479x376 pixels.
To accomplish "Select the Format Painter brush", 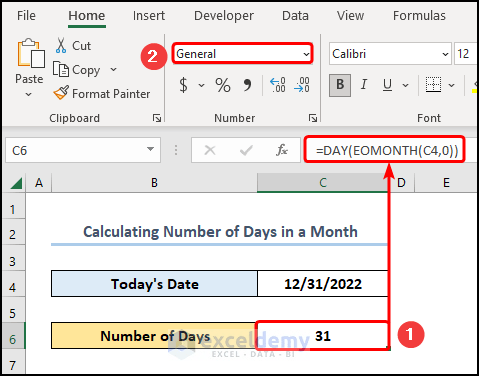I will [x=61, y=93].
